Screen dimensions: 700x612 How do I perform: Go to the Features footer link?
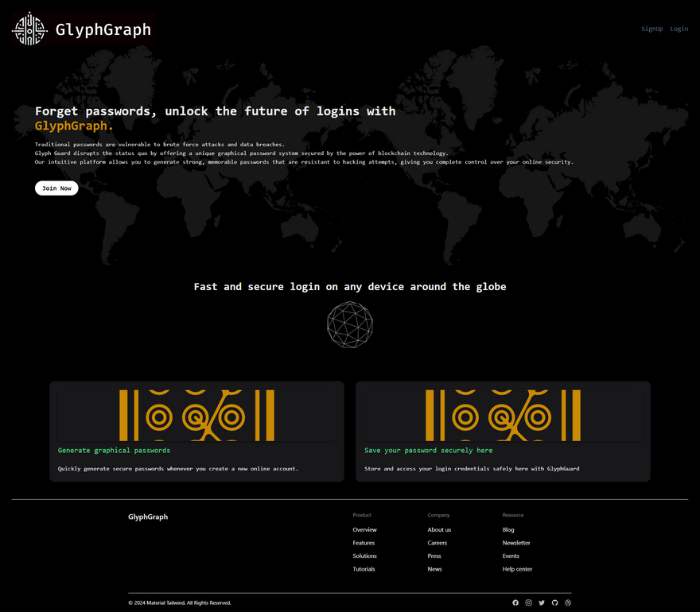pyautogui.click(x=364, y=543)
